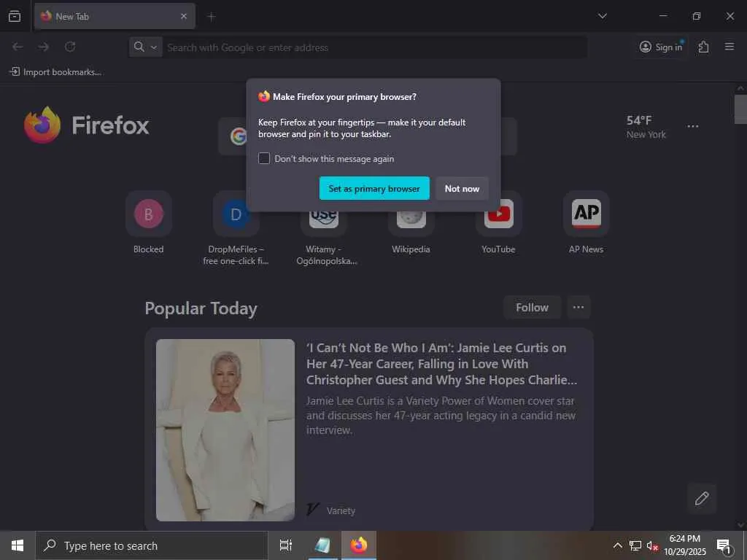The width and height of the screenshot is (747, 560).
Task: Open the Extensions puzzle icon
Action: coord(703,47)
